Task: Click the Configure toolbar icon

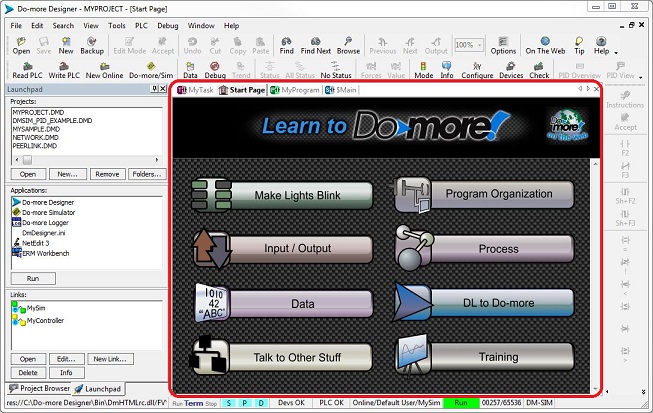Action: coord(477,69)
